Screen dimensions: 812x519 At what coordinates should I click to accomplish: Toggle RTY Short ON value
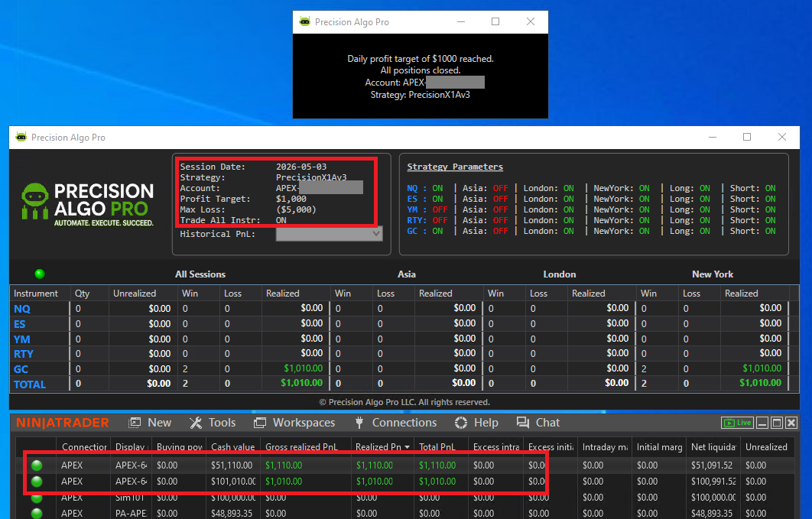[x=771, y=220]
